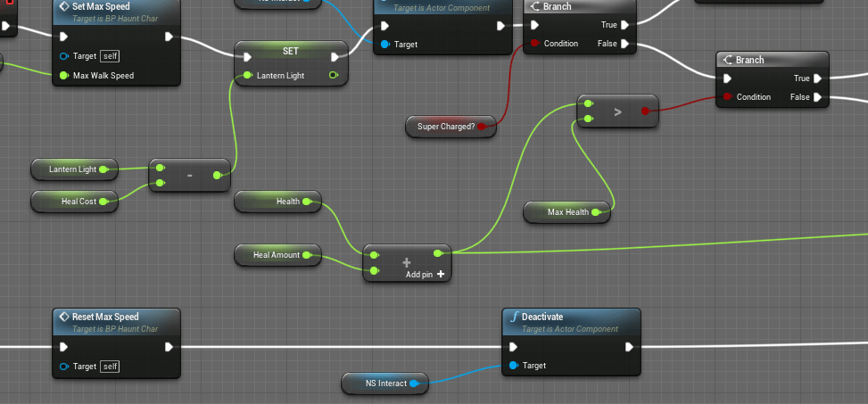Click the Add pin plus button
Viewport: 868px width, 404px height.
[441, 274]
